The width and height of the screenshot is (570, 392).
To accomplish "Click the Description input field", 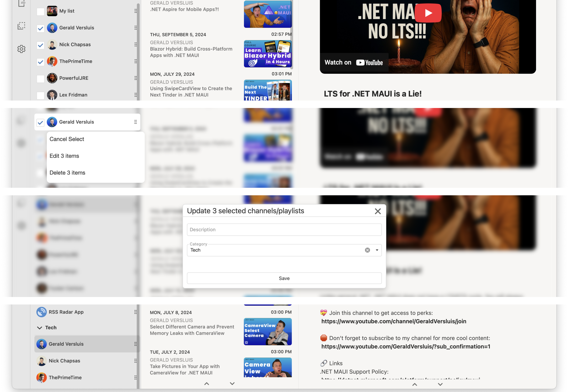I will click(x=284, y=230).
